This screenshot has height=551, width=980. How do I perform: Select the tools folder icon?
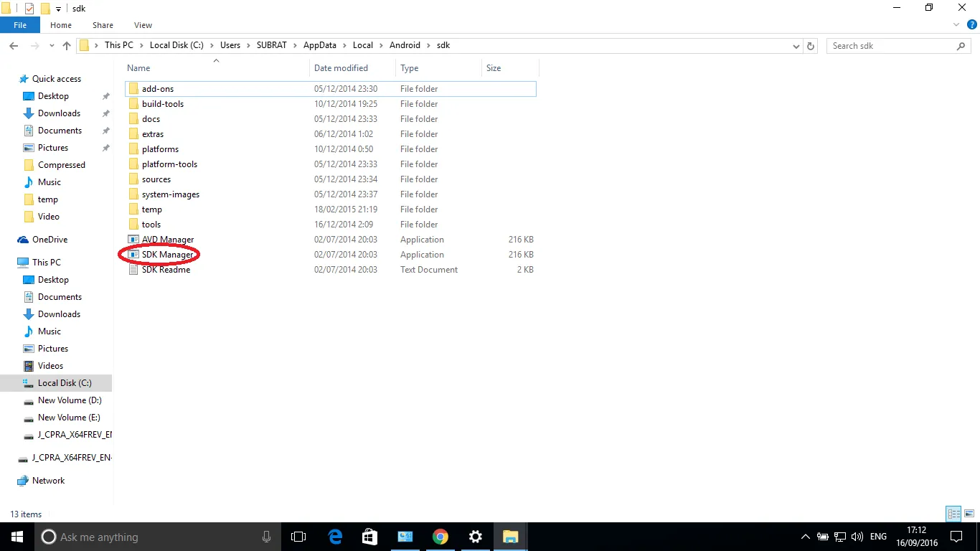[133, 225]
